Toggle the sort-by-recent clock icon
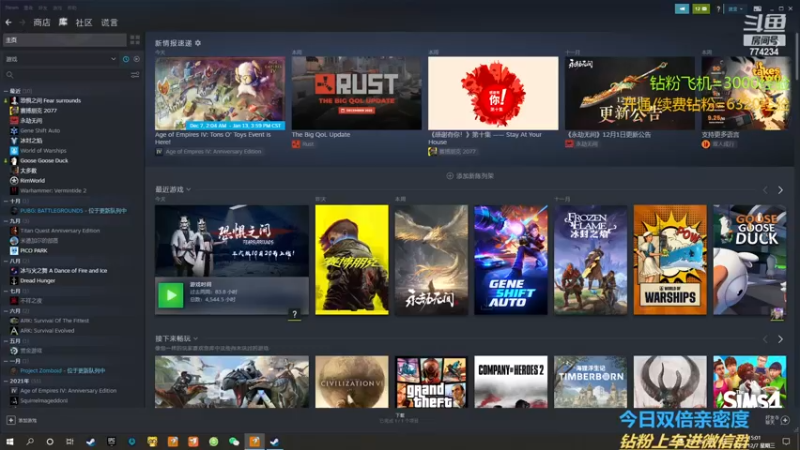The width and height of the screenshot is (800, 450). point(126,59)
